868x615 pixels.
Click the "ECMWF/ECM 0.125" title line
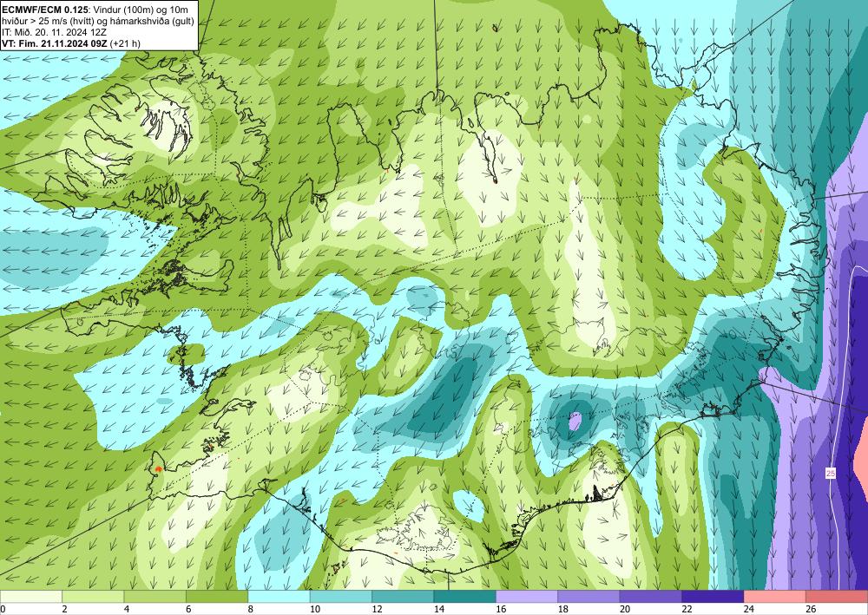point(95,8)
